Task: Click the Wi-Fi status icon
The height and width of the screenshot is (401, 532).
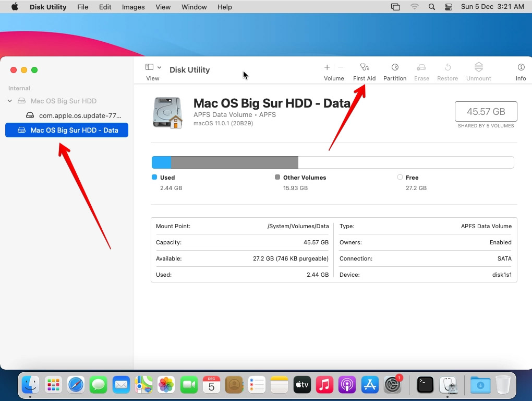Action: click(x=414, y=7)
